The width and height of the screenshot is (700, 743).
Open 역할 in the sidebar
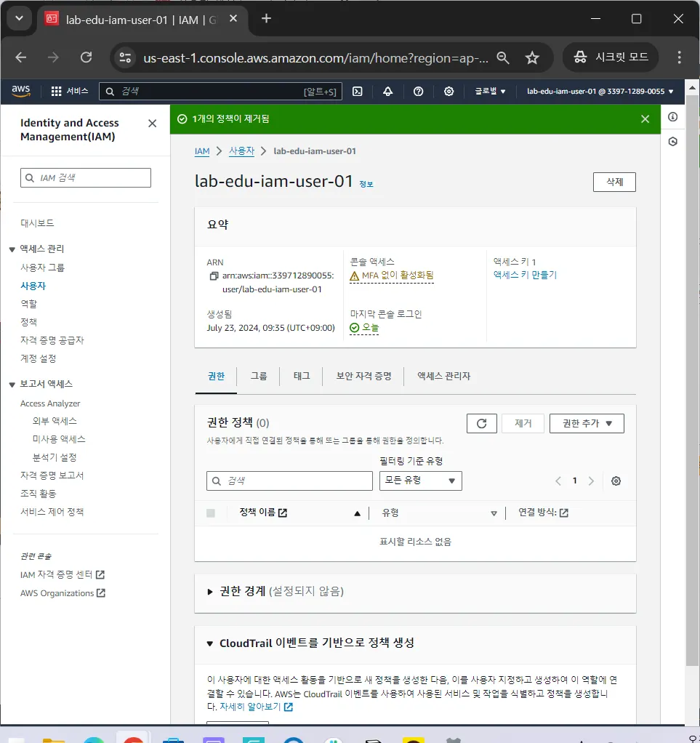click(x=28, y=304)
